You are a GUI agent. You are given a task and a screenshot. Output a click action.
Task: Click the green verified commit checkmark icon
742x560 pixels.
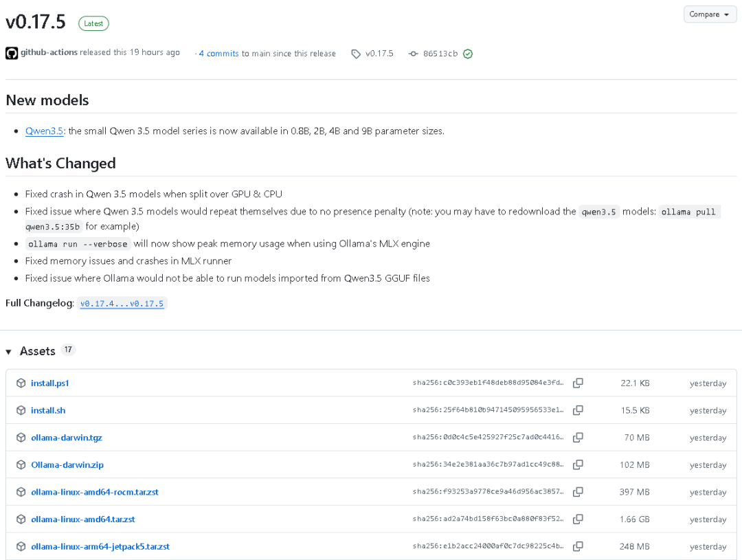pos(468,54)
